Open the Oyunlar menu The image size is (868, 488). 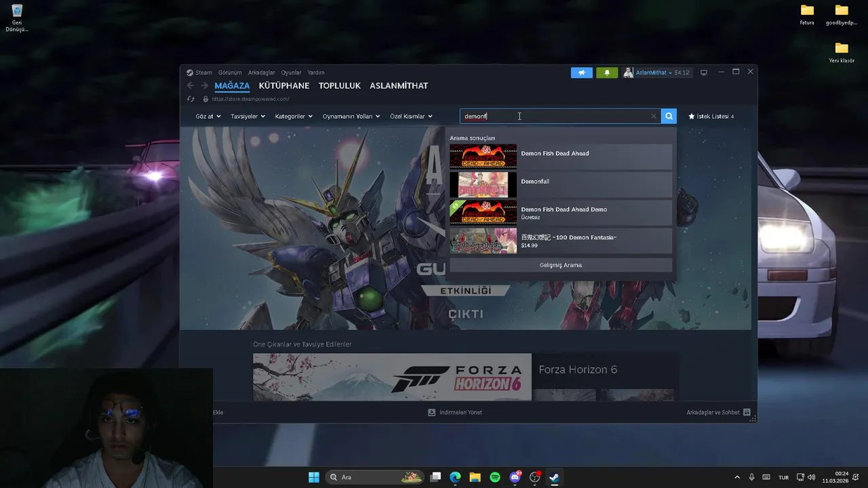tap(291, 73)
